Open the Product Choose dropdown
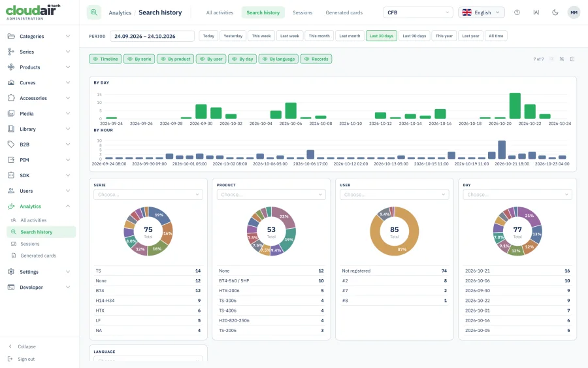 271,194
